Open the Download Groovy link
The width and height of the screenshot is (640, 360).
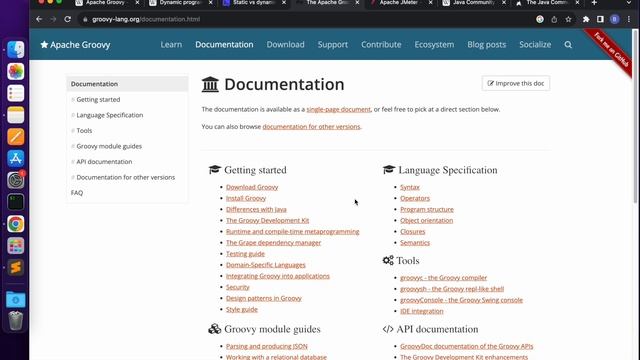[x=252, y=187]
